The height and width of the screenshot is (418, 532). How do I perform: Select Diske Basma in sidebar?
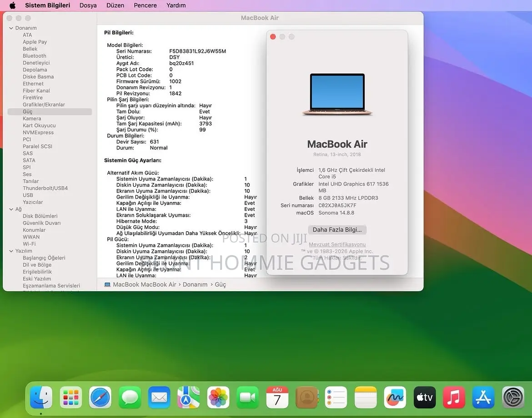(x=38, y=77)
